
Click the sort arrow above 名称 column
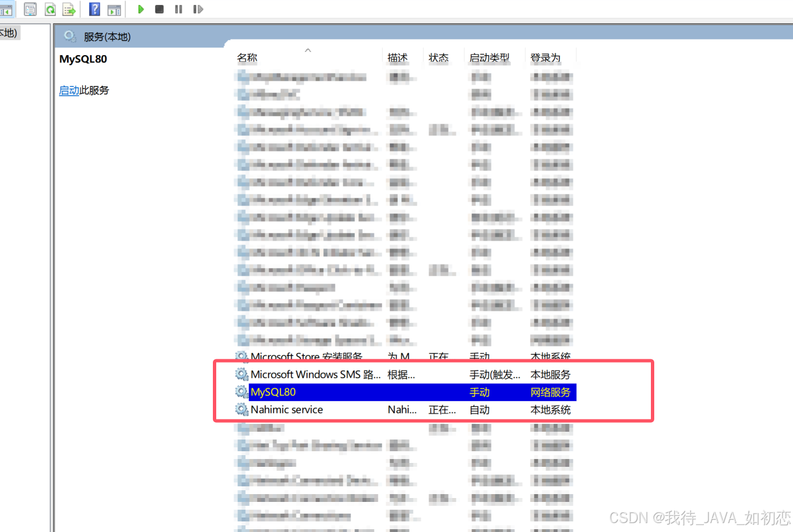coord(308,50)
